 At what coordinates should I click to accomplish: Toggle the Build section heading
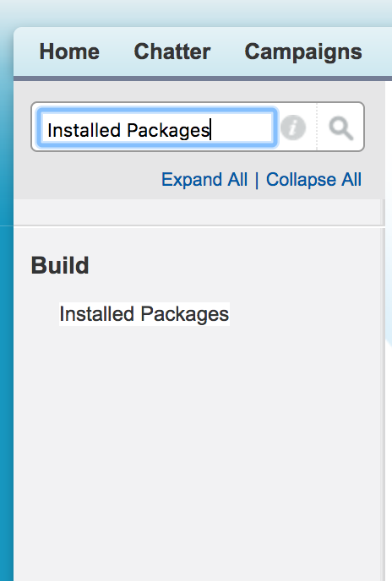tap(60, 265)
